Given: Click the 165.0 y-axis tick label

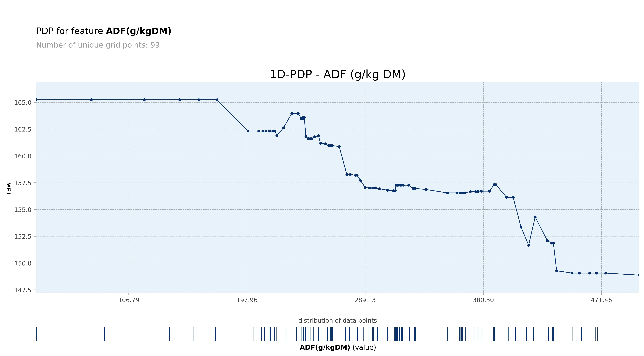Looking at the screenshot, I should (x=23, y=103).
